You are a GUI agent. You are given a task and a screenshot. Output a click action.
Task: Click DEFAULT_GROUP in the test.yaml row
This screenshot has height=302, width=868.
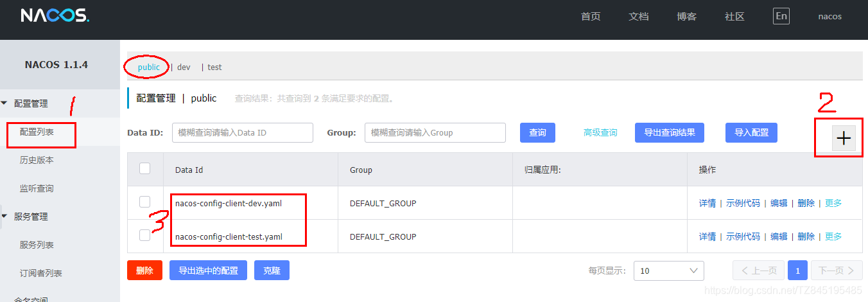click(x=383, y=236)
